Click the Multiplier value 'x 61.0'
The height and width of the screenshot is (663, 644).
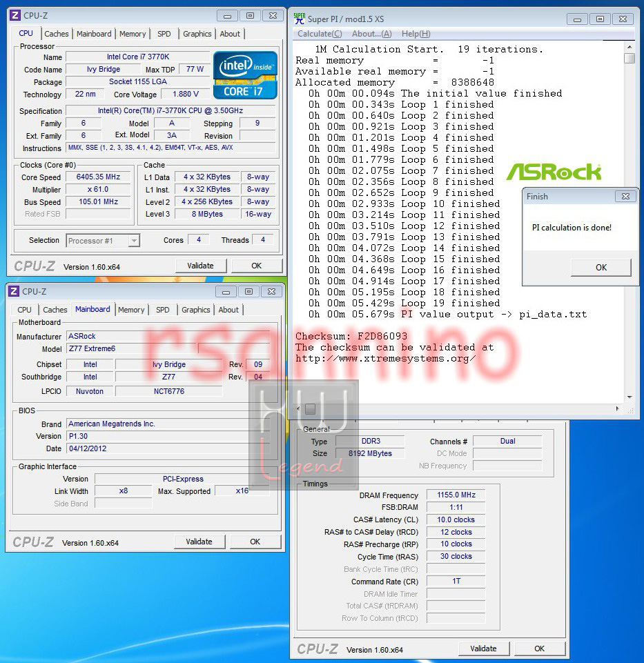pos(98,190)
